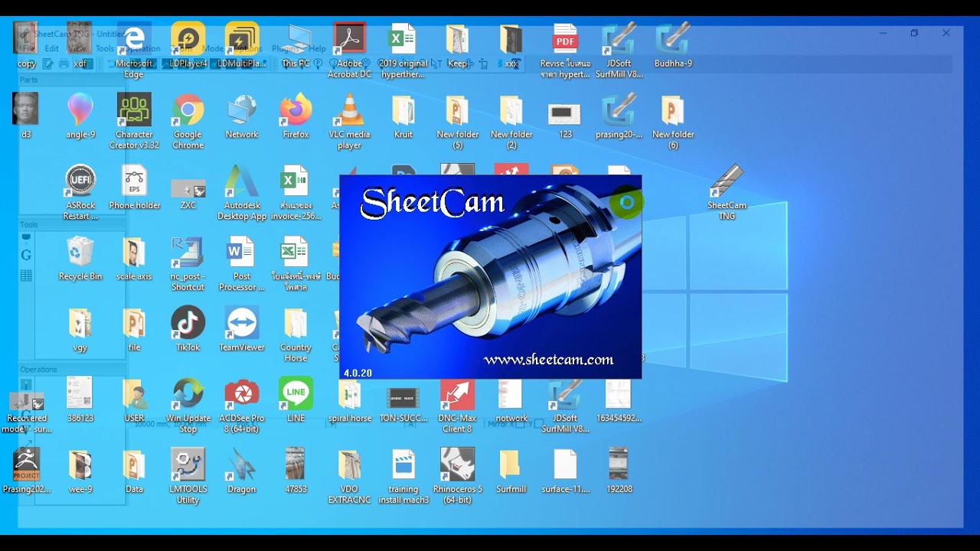Image resolution: width=980 pixels, height=551 pixels.
Task: Select the prasing20-... desktop icon
Action: pos(619,116)
